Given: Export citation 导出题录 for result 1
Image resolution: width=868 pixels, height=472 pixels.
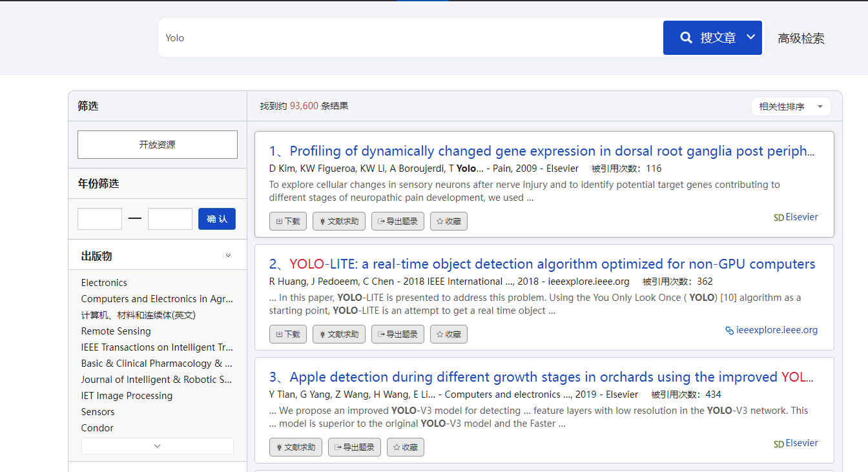Looking at the screenshot, I should 398,221.
